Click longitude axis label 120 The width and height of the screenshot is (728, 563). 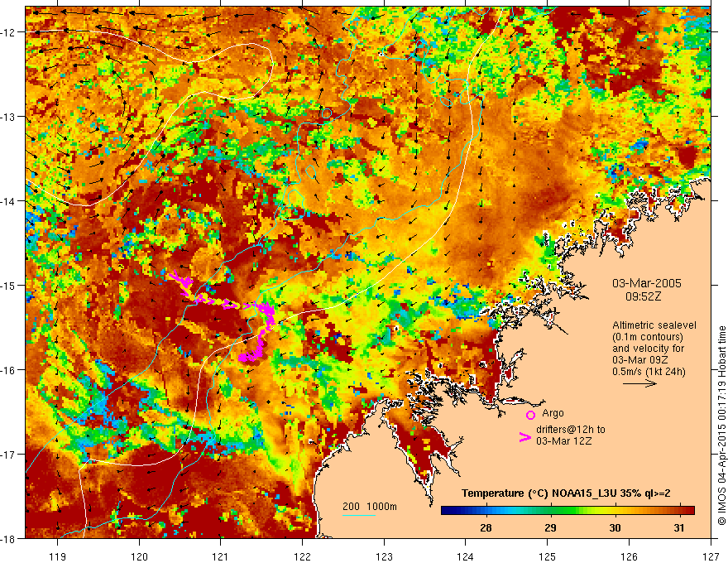tap(139, 556)
